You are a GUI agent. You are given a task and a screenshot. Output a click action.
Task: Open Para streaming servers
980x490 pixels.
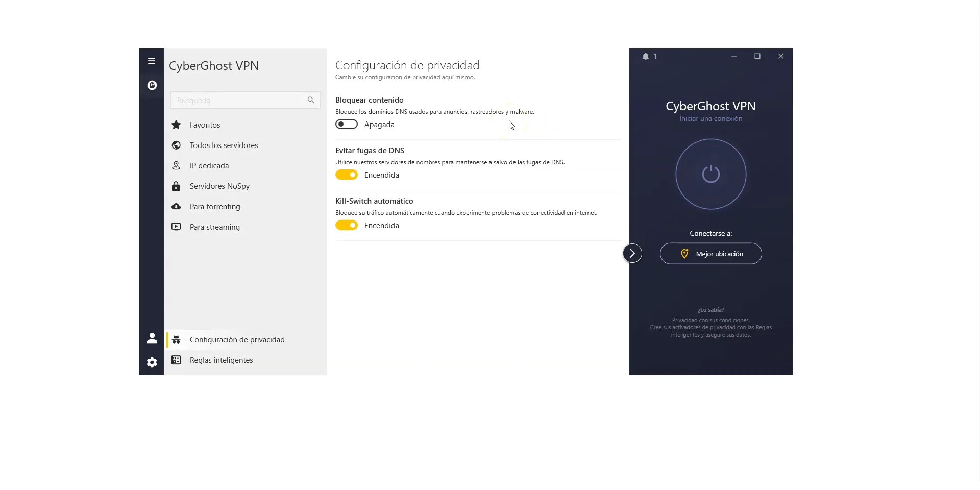tap(246, 227)
